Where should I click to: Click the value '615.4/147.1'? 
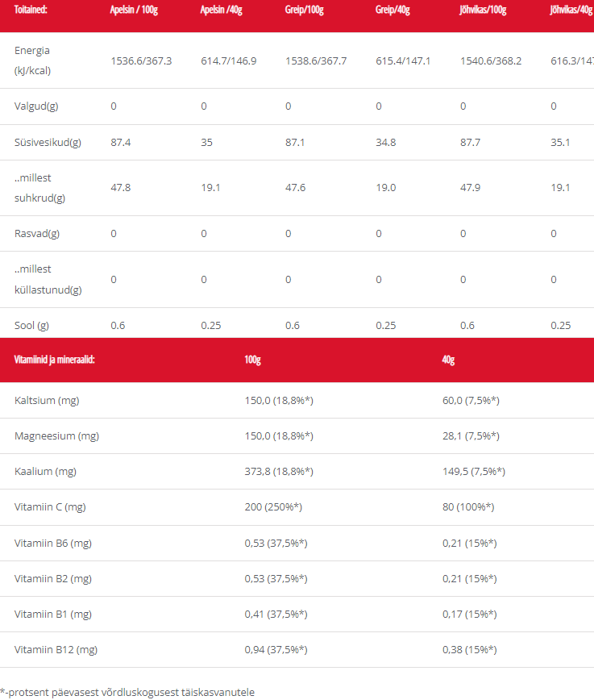click(x=403, y=61)
